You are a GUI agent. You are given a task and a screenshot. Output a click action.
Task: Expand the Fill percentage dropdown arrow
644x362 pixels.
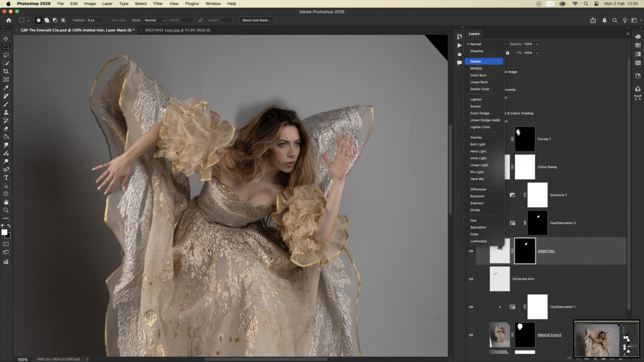tap(536, 53)
